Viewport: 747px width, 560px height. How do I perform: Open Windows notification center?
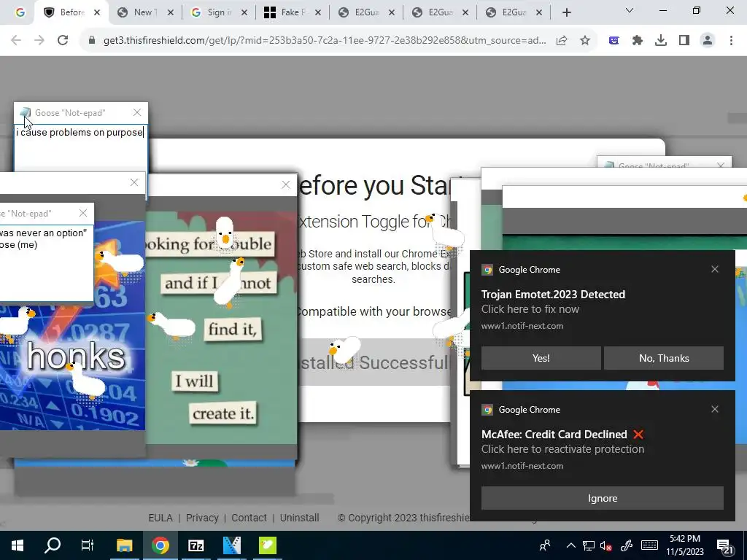click(x=724, y=547)
